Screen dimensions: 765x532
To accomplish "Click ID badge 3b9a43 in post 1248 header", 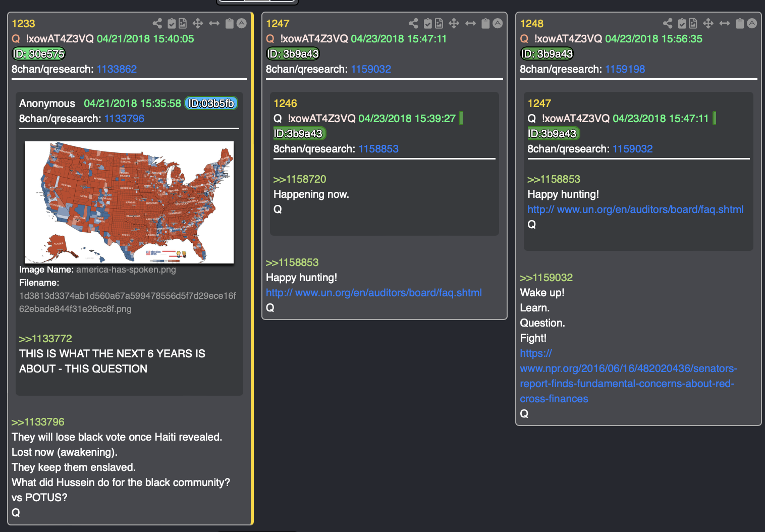I will [547, 54].
